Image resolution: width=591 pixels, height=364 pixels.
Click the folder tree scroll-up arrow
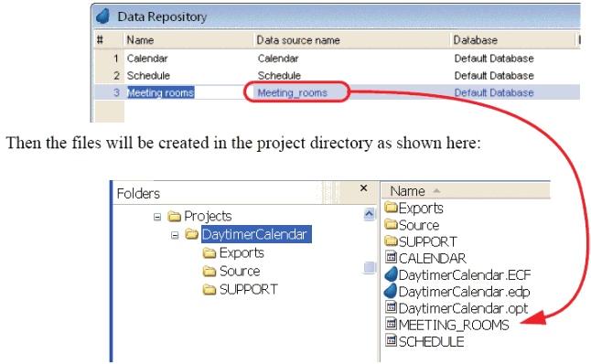[369, 214]
